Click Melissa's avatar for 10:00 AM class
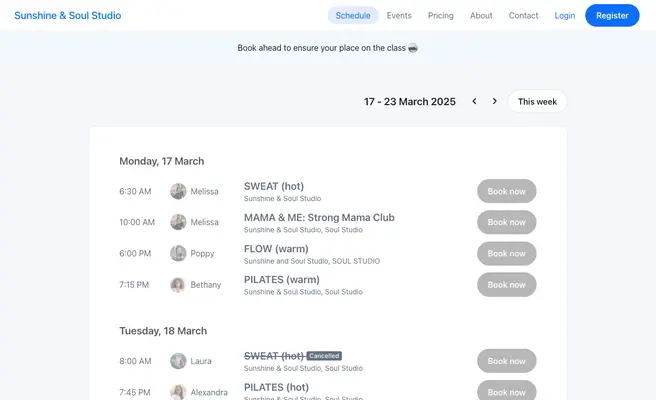656x400 pixels. tap(178, 222)
